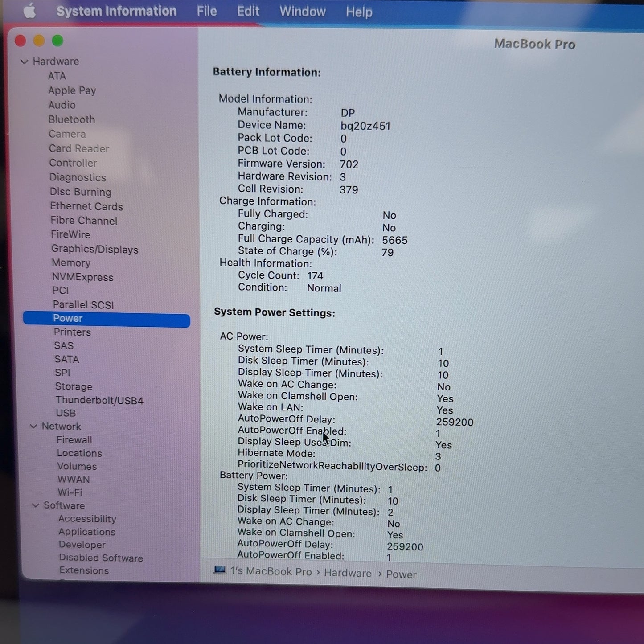Click the MacBook Pro window title

pos(534,44)
